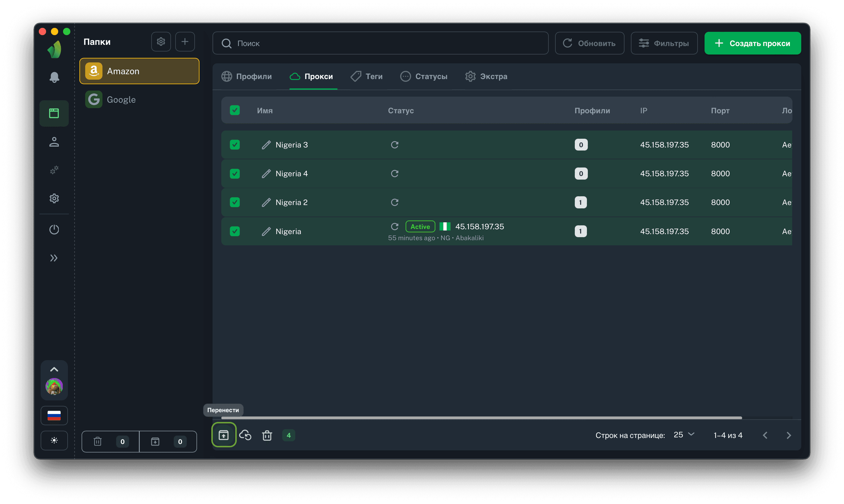Open the Фильтры button

click(x=664, y=43)
